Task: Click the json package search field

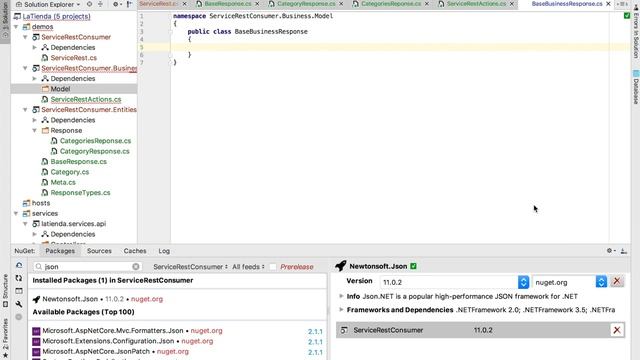Action: [x=87, y=267]
